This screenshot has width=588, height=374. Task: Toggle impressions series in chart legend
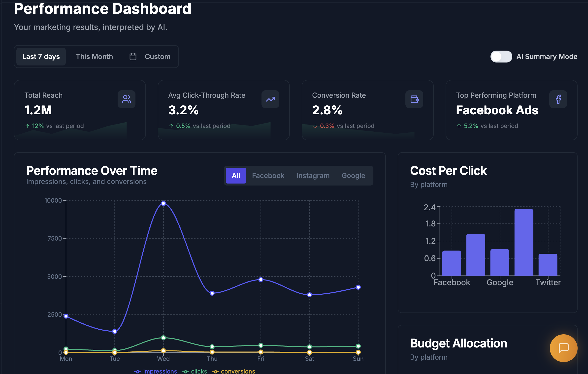tap(156, 371)
